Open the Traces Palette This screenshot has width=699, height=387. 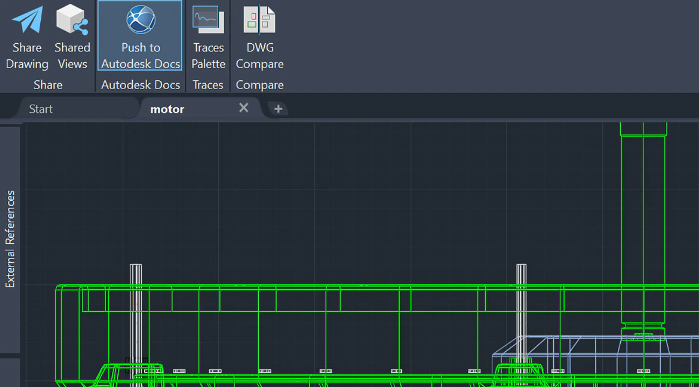(x=208, y=36)
